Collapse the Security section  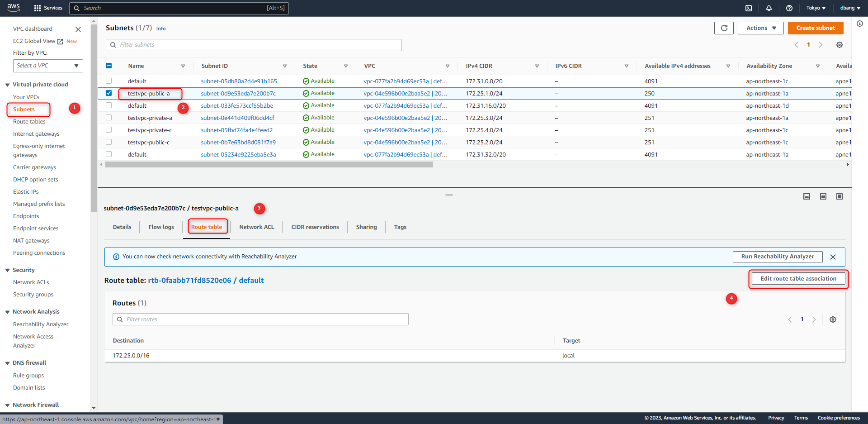click(7, 270)
